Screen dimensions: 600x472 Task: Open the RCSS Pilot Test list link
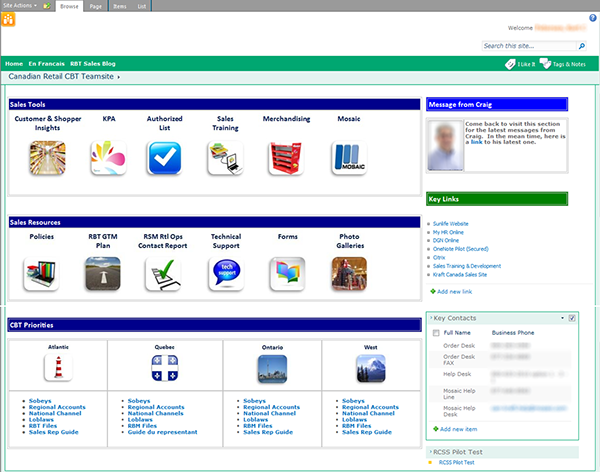click(x=457, y=462)
